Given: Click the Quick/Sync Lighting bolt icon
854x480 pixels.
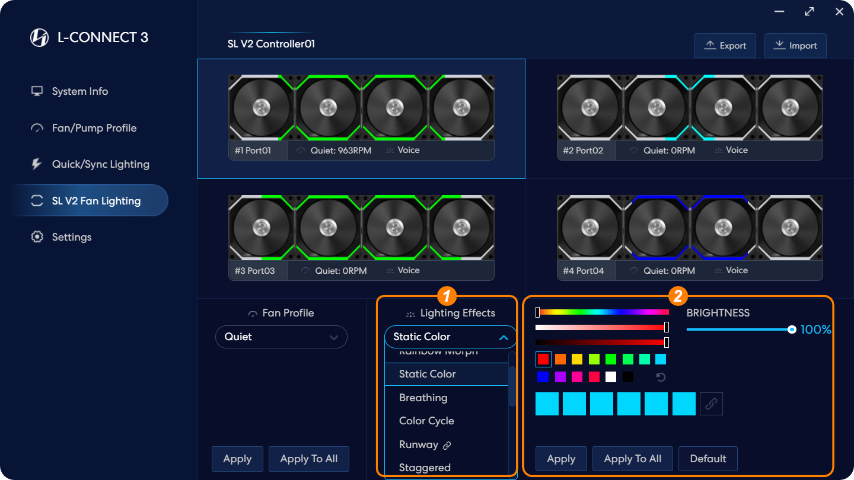Looking at the screenshot, I should pos(37,164).
